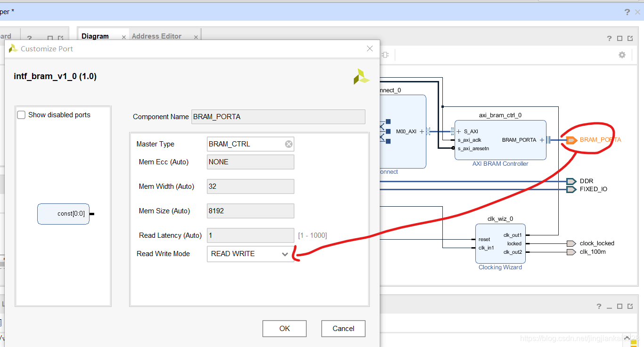This screenshot has height=347, width=644.
Task: Select the axi_bram_ctrl_0 block title
Action: pos(500,115)
